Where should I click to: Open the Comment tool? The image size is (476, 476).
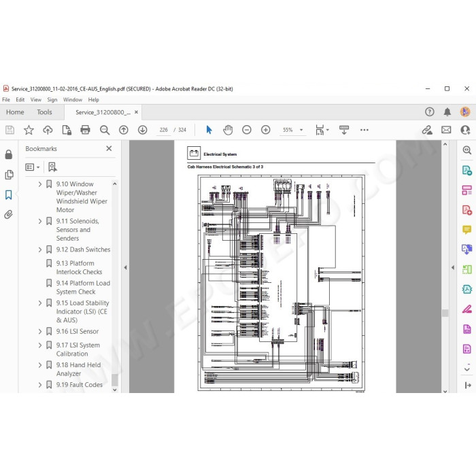pos(466,230)
